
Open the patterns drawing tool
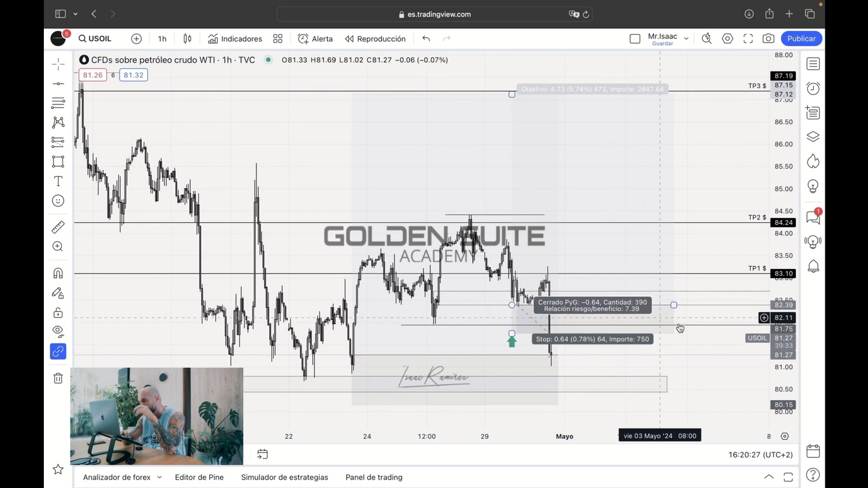pos(58,122)
